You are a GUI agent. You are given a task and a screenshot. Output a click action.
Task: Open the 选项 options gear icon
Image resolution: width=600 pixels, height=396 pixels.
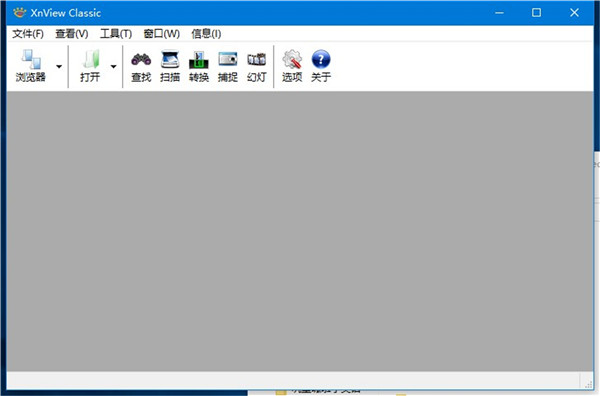(x=292, y=66)
